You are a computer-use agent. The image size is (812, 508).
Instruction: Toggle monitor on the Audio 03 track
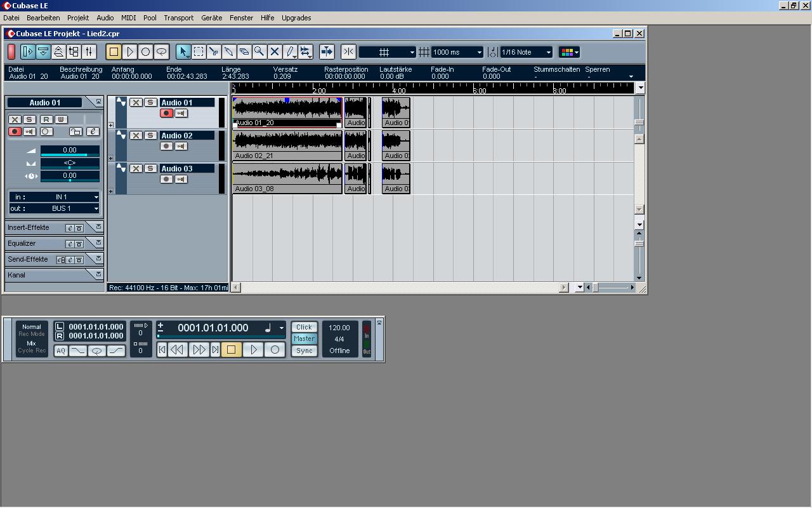click(181, 179)
